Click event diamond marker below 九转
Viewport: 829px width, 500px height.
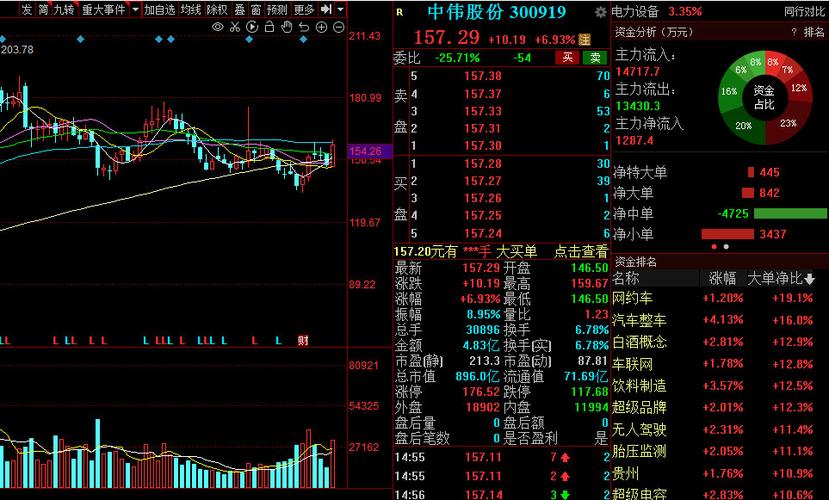[x=80, y=39]
